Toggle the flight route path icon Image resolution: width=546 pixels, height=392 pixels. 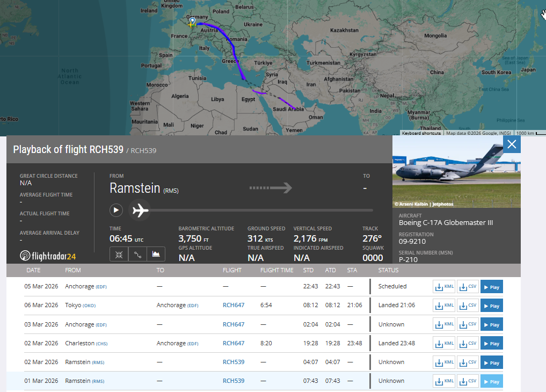coord(137,254)
